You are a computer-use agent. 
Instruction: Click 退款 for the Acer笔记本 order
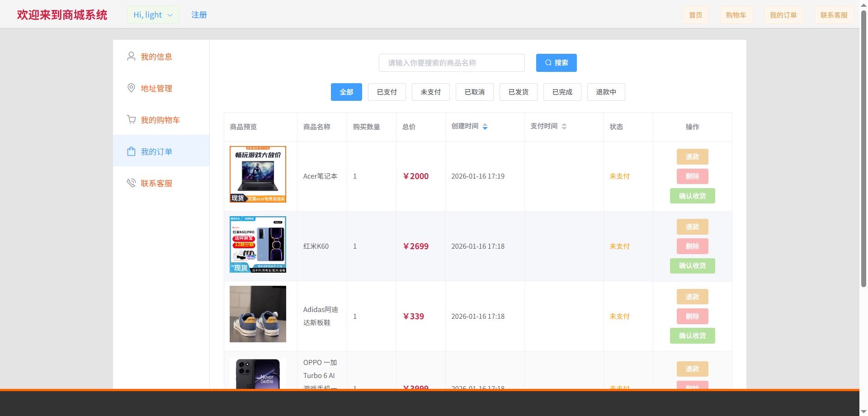point(693,157)
